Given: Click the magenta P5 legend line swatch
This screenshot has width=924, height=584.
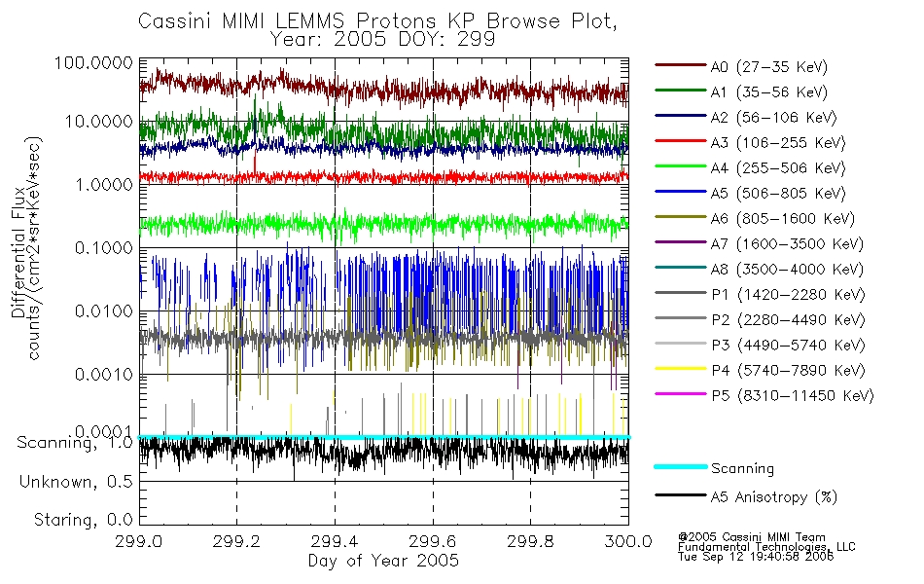Looking at the screenshot, I should [680, 393].
